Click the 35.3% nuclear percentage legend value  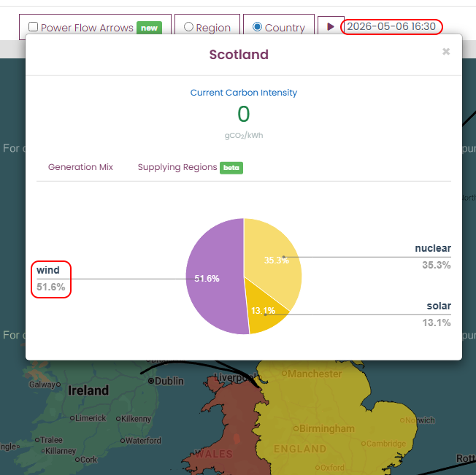(437, 265)
